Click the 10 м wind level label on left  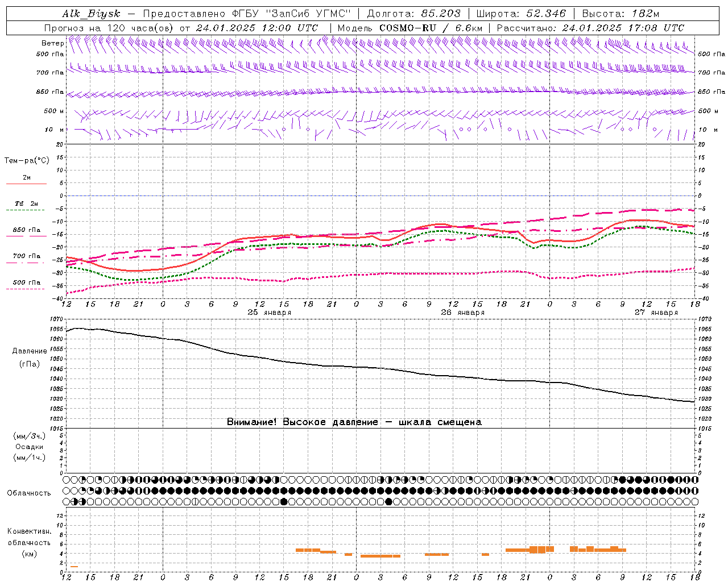click(55, 130)
